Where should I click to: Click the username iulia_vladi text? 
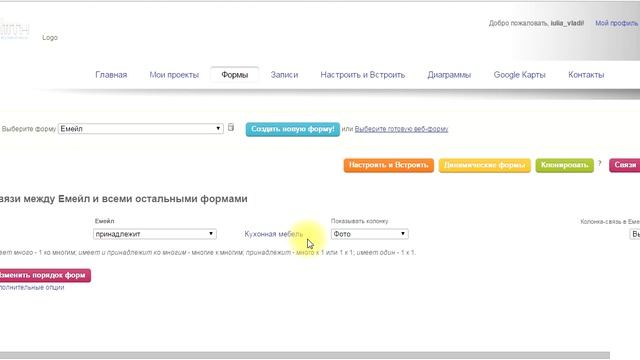(567, 23)
